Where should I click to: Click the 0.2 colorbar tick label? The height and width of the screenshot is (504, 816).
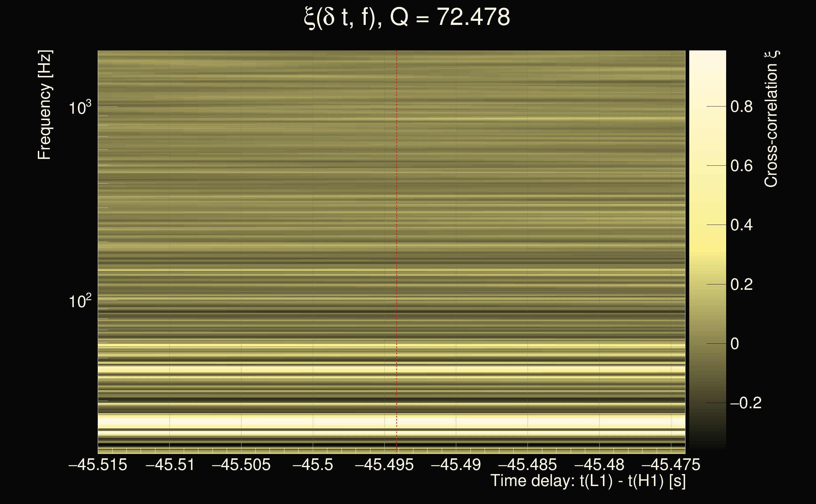coord(741,284)
